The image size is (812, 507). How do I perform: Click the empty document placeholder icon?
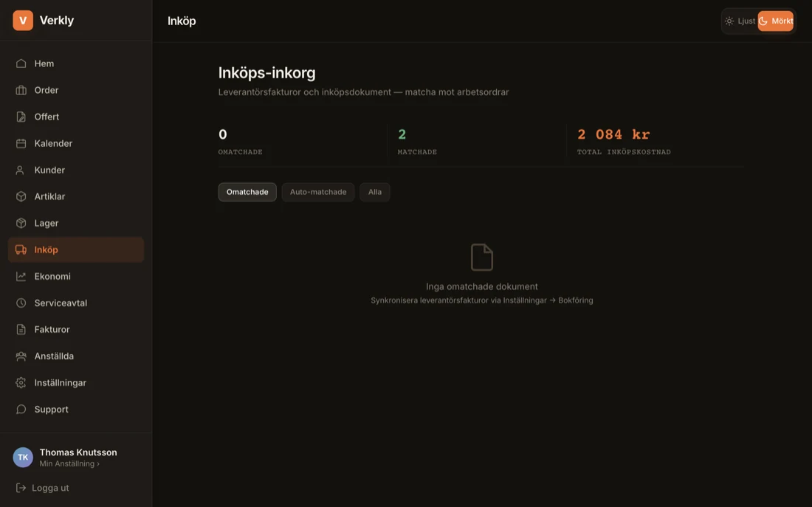[481, 257]
